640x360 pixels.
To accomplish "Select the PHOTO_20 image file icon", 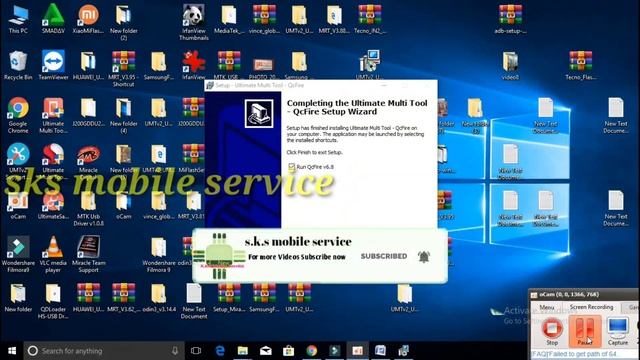I will [x=263, y=69].
